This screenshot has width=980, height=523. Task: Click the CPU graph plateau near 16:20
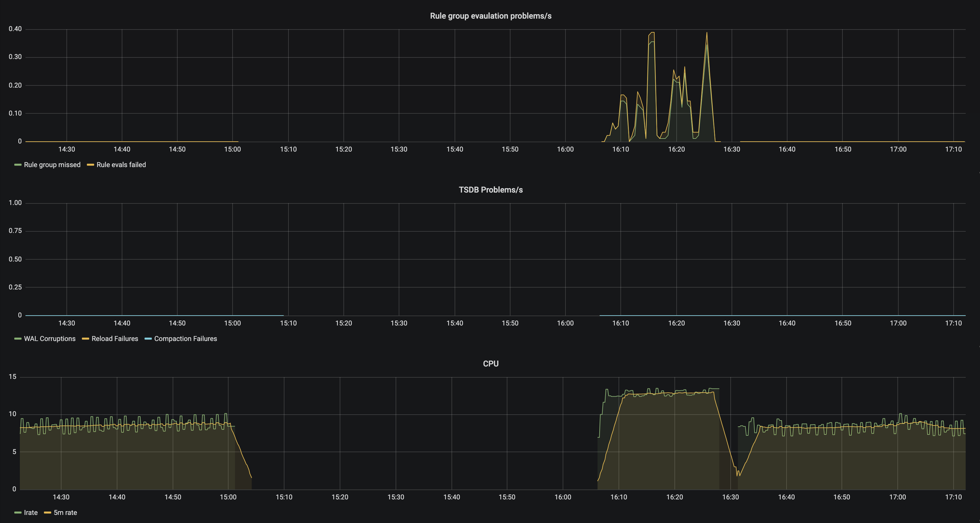coord(674,393)
